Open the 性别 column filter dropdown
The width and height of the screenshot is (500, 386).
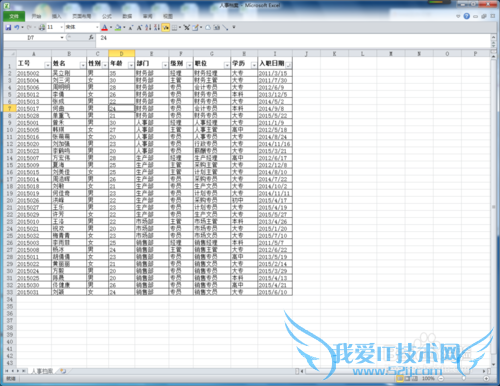click(x=105, y=65)
